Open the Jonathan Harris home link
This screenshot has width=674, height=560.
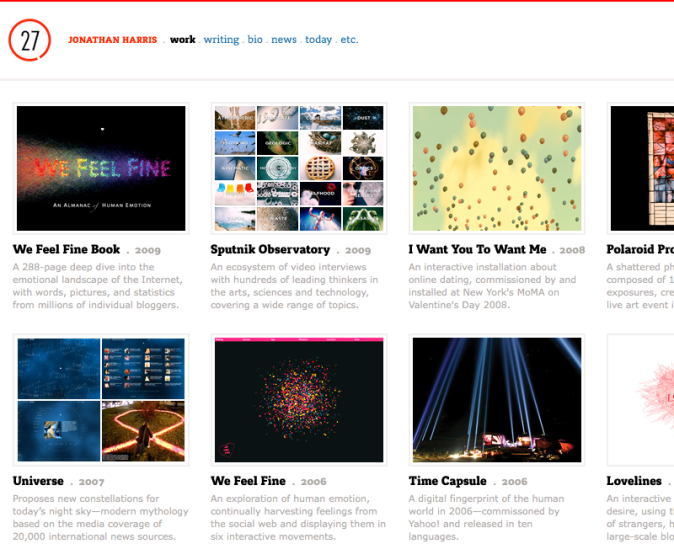click(114, 40)
